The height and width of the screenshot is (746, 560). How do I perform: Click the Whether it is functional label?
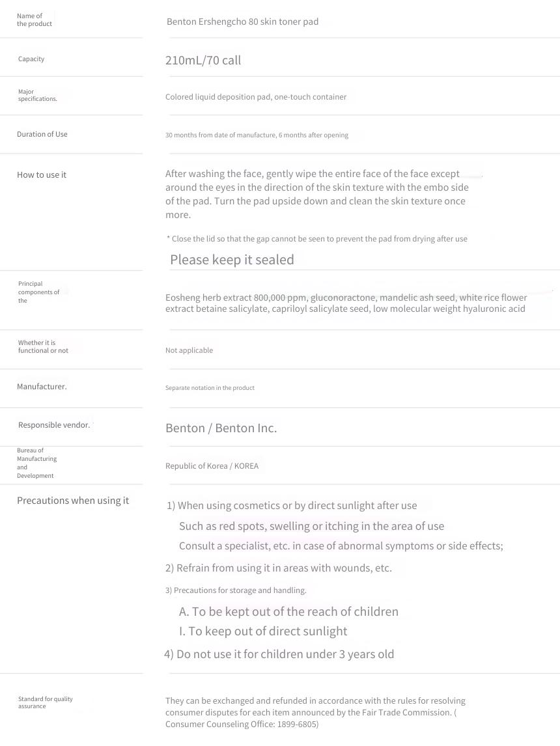pos(43,346)
